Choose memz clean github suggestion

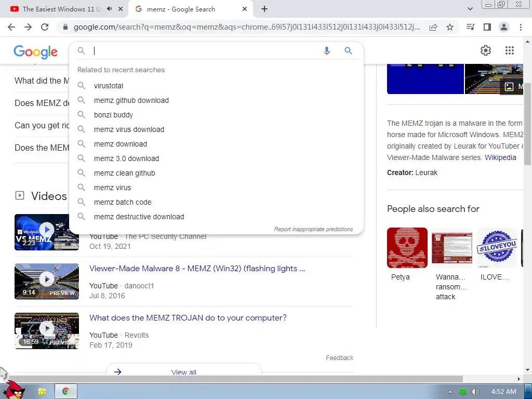[217, 174]
